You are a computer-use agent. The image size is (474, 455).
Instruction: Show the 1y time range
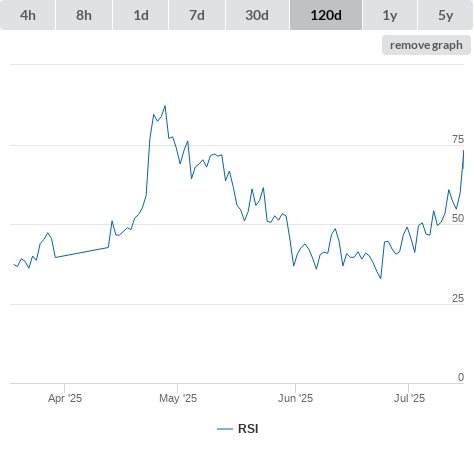pyautogui.click(x=390, y=15)
